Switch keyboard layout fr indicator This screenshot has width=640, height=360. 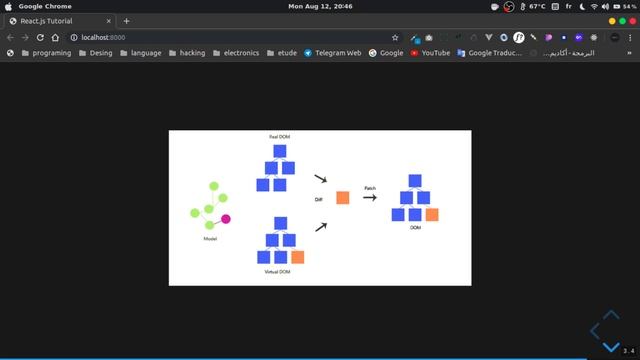(x=569, y=7)
